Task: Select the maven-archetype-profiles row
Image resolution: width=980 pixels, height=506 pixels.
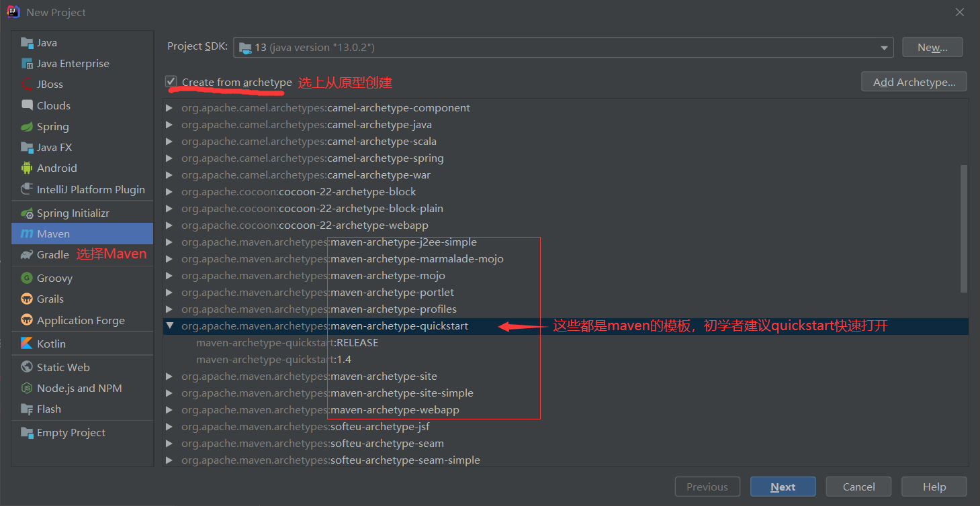Action: click(566, 309)
